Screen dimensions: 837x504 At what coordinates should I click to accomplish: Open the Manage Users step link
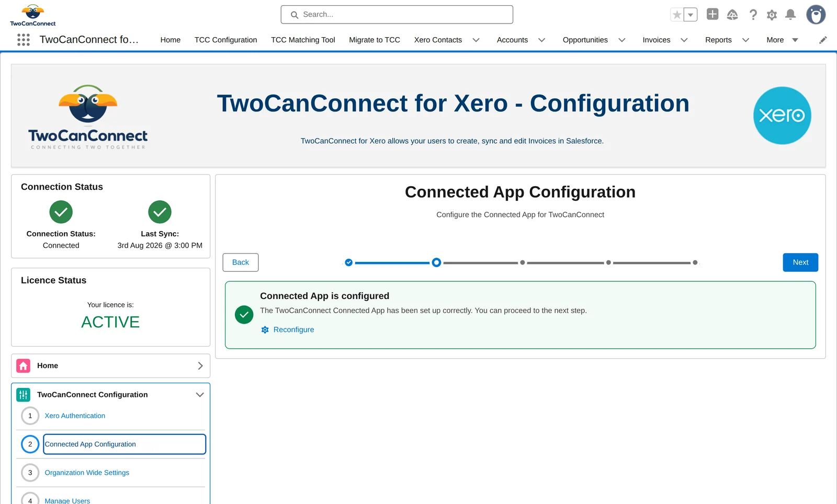[x=67, y=500]
